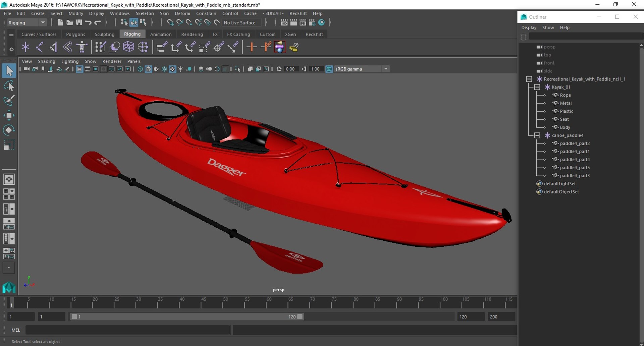Click the Open Scene folder icon

click(x=70, y=22)
